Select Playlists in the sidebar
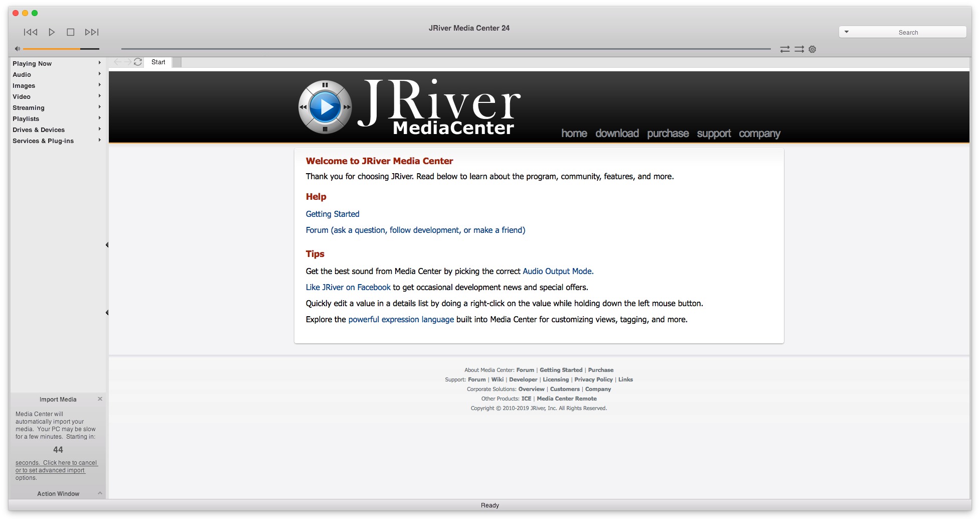Image resolution: width=980 pixels, height=521 pixels. point(26,119)
